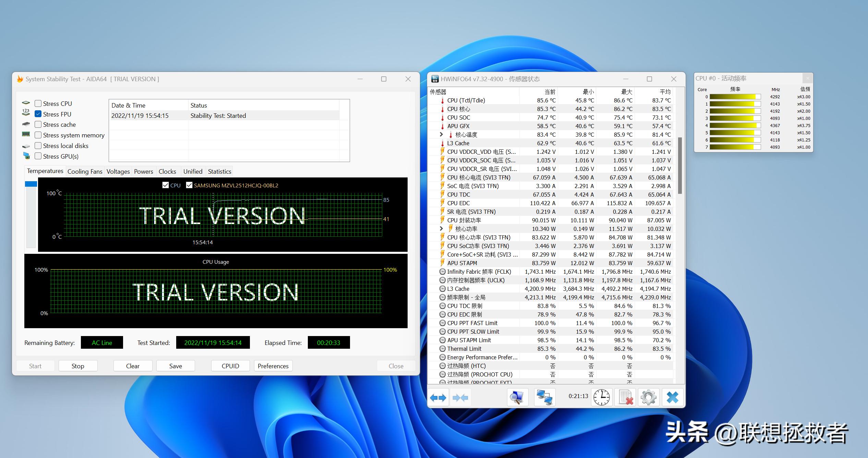Enable the Stress CPU checkbox
The width and height of the screenshot is (868, 458).
point(38,103)
